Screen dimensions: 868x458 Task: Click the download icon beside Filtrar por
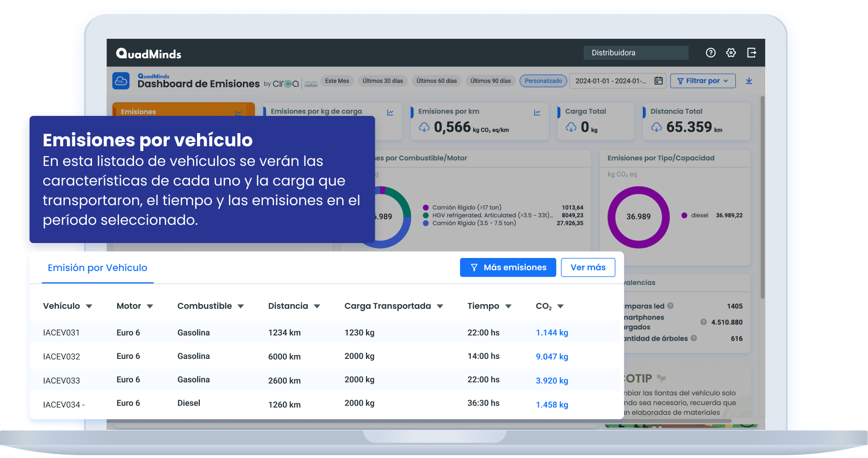tap(749, 81)
